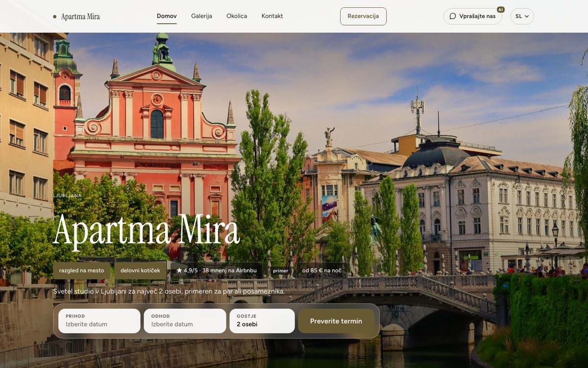Viewport: 588px width, 368px height.
Task: Go to the Galerija page
Action: 201,16
